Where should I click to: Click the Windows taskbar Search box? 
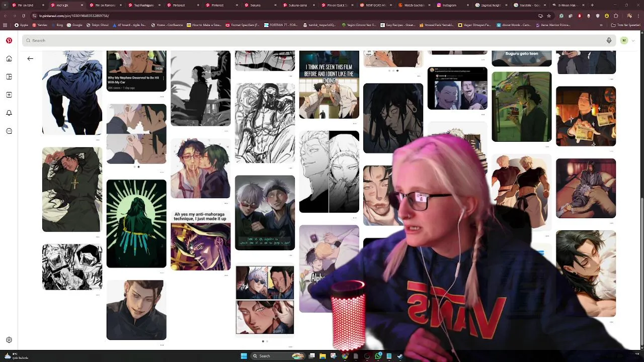(x=277, y=356)
